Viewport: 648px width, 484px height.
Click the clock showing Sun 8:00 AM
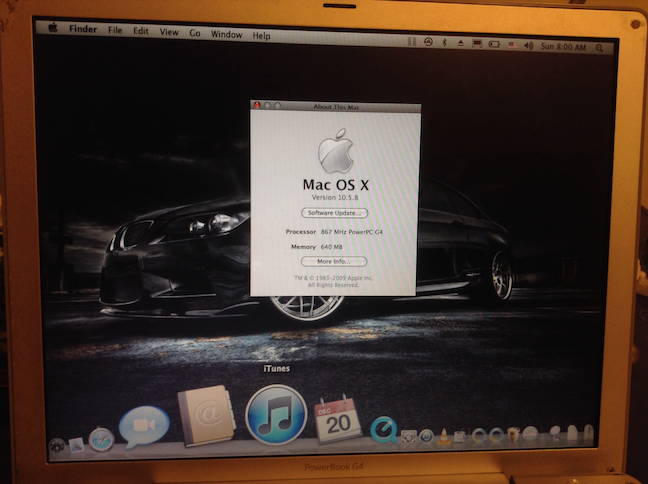click(563, 47)
